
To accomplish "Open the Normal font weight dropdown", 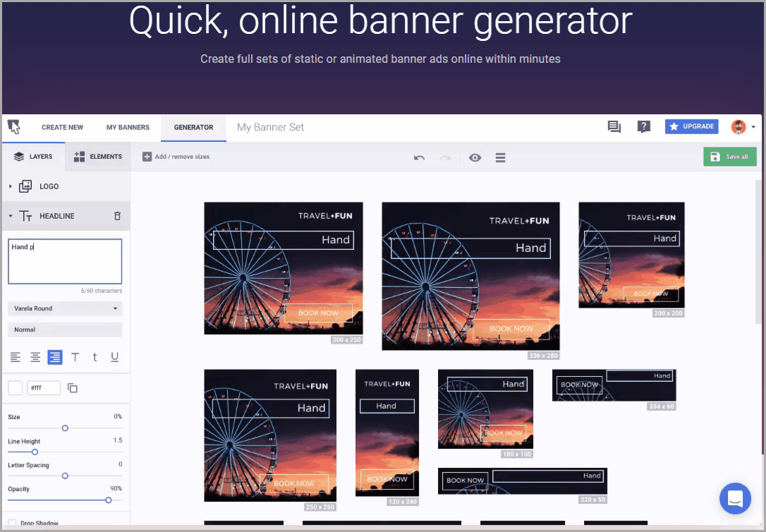I will (x=65, y=330).
